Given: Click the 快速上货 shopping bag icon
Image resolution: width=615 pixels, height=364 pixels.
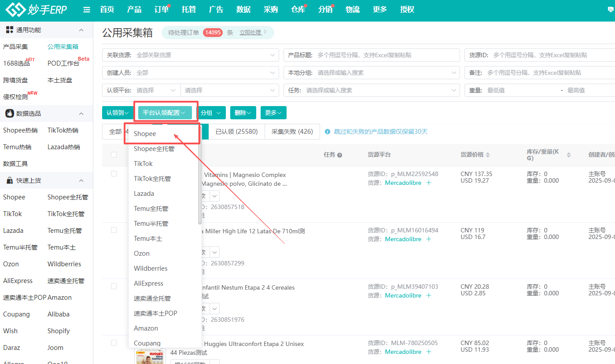Looking at the screenshot, I should click(x=10, y=180).
